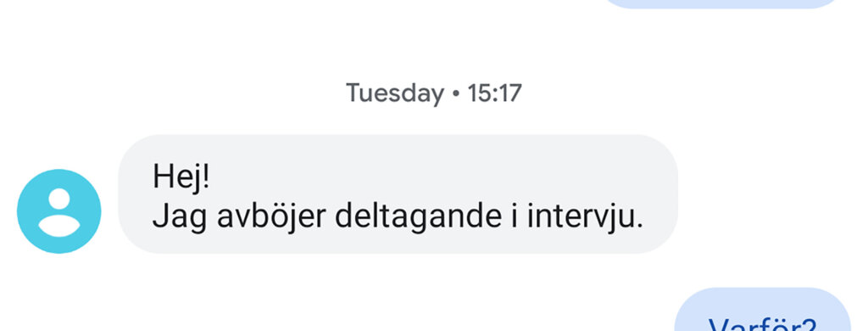868x331 pixels.
Task: Select the line "Jag avböjer deltagande i intervju."
Action: pos(398,217)
